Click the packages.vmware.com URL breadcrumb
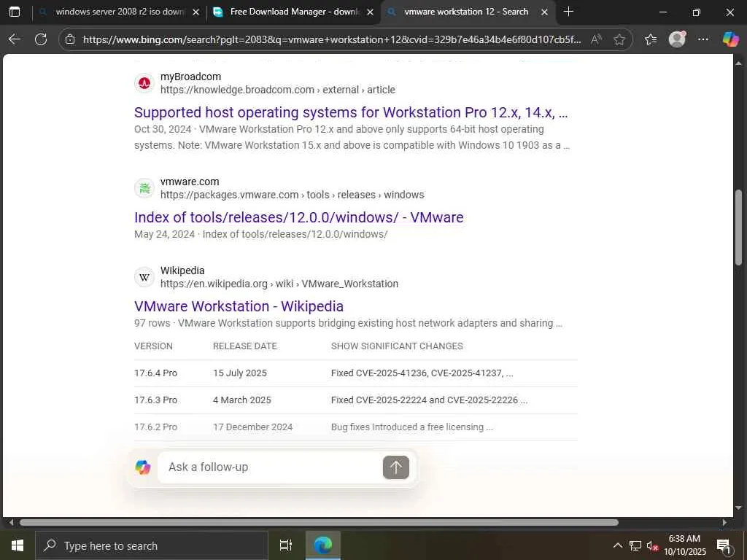Image resolution: width=747 pixels, height=560 pixels. tap(292, 195)
